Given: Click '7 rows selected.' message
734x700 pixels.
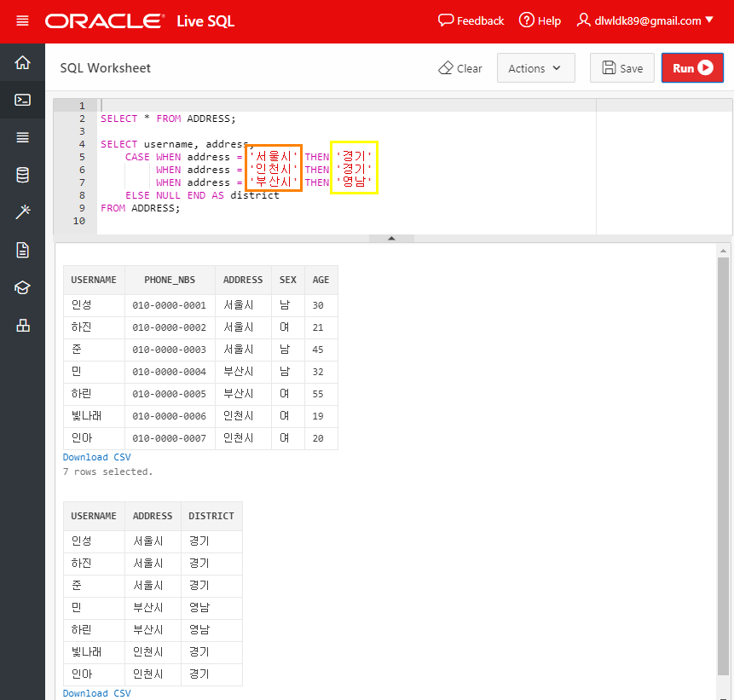Looking at the screenshot, I should click(107, 471).
